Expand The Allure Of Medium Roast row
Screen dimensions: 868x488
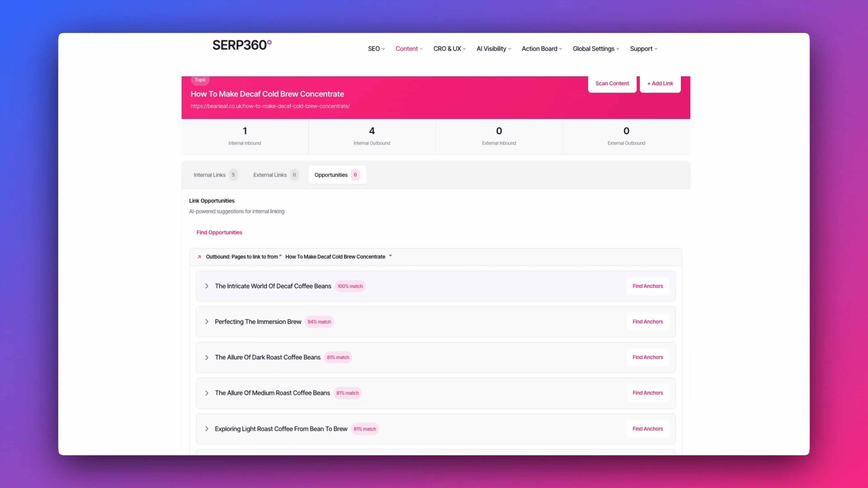[207, 393]
